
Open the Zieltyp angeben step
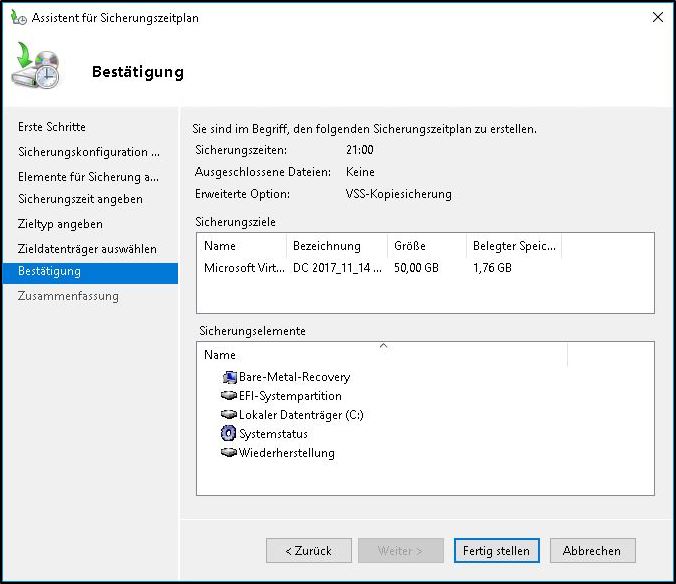pyautogui.click(x=60, y=224)
